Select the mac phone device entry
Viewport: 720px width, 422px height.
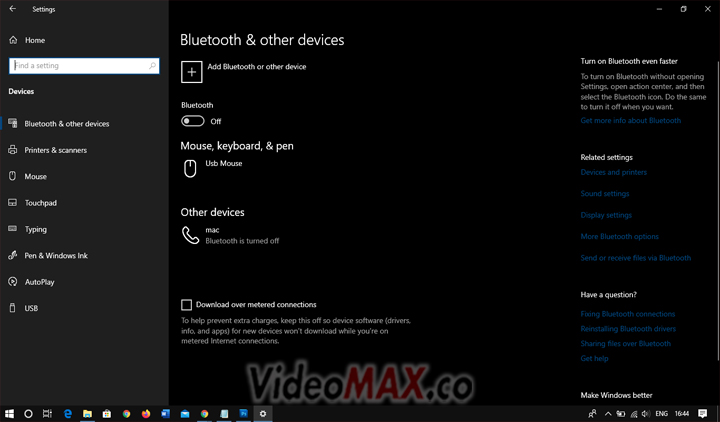point(230,235)
